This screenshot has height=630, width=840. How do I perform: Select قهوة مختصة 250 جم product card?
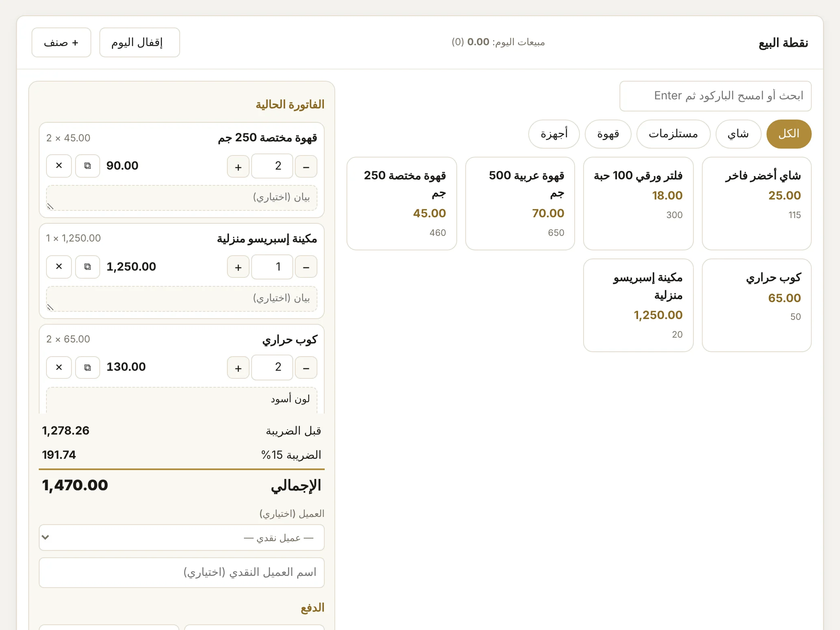(x=402, y=204)
